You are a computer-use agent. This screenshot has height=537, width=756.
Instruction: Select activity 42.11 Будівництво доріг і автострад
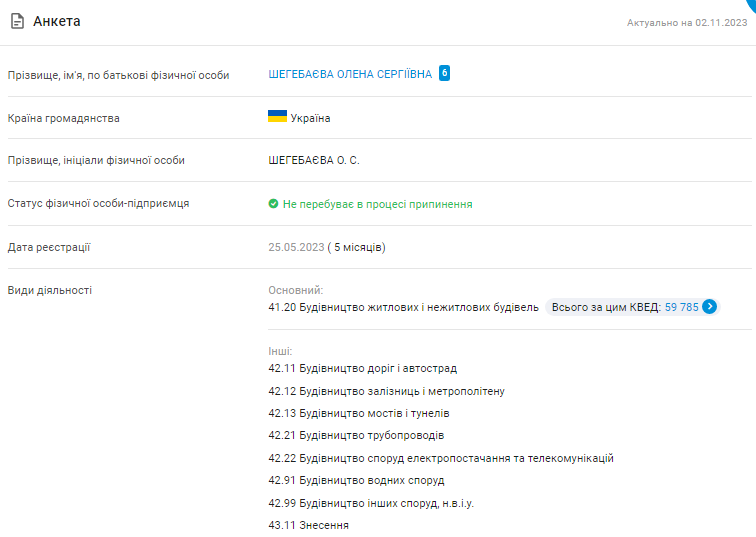tap(362, 369)
